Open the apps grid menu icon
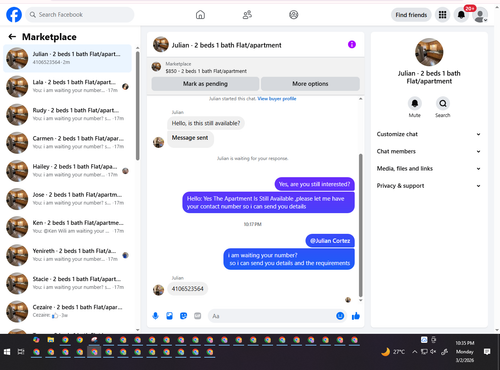Viewport: 500px width, 370px height. pos(442,15)
